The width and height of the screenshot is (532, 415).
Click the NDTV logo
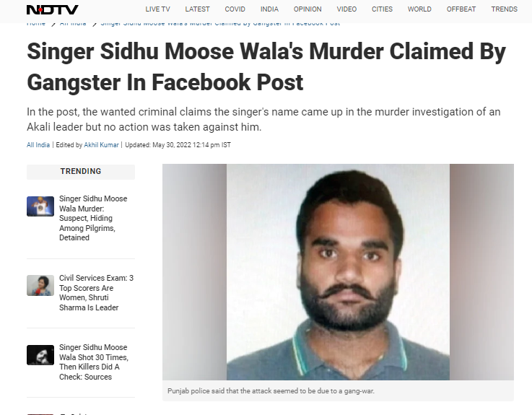52,9
